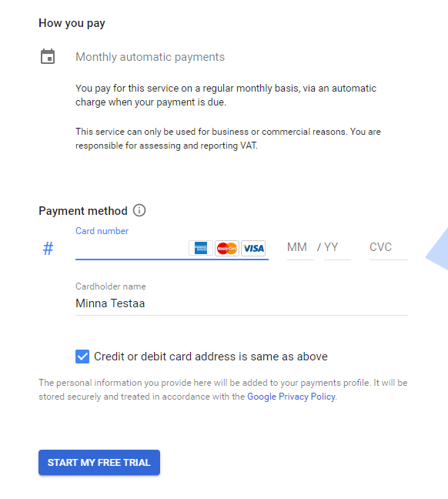Uncheck card address same as above checkbox
Viewport: 448px width, 499px height.
pyautogui.click(x=82, y=357)
